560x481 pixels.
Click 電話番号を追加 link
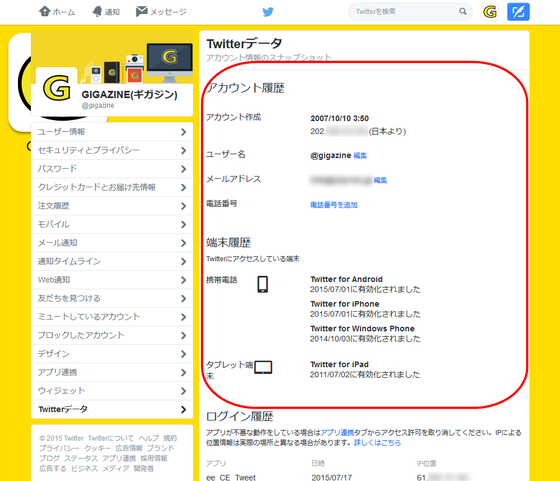[334, 205]
